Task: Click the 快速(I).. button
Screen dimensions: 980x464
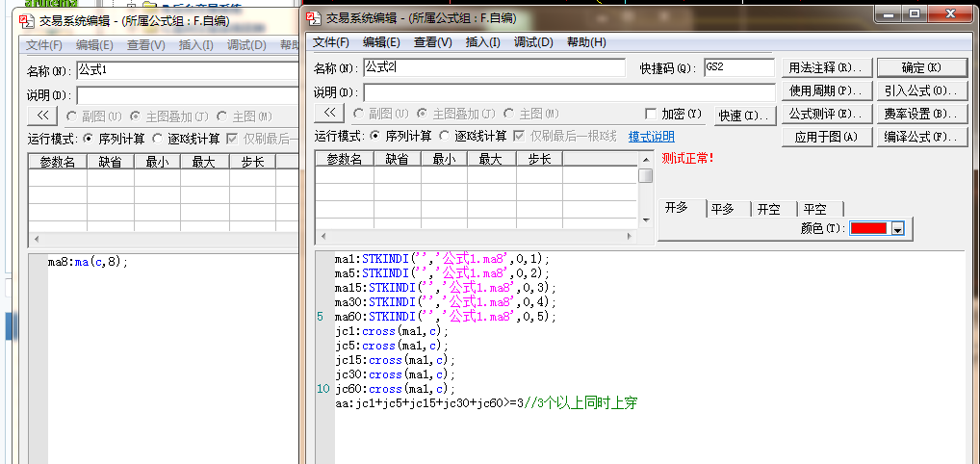Action: tap(745, 116)
